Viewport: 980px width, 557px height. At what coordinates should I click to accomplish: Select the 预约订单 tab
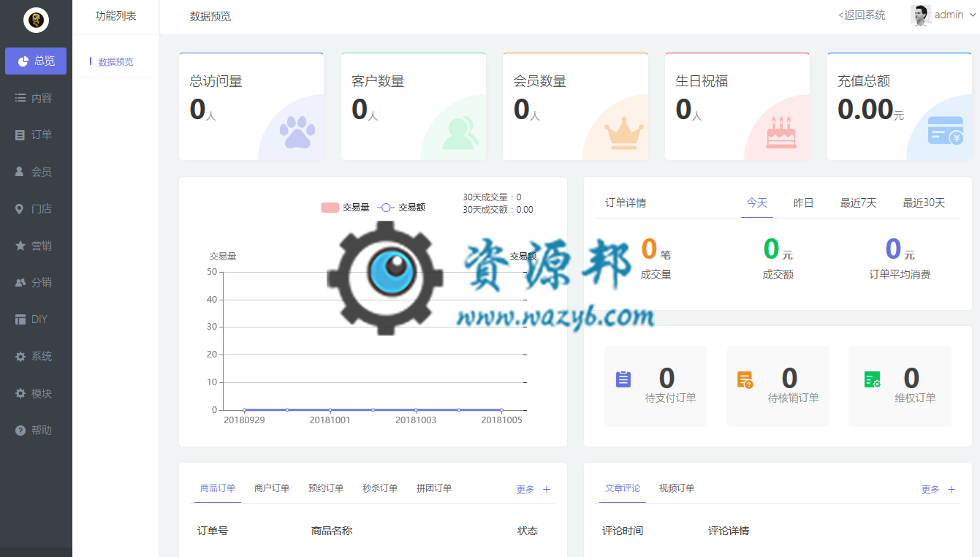[x=326, y=488]
